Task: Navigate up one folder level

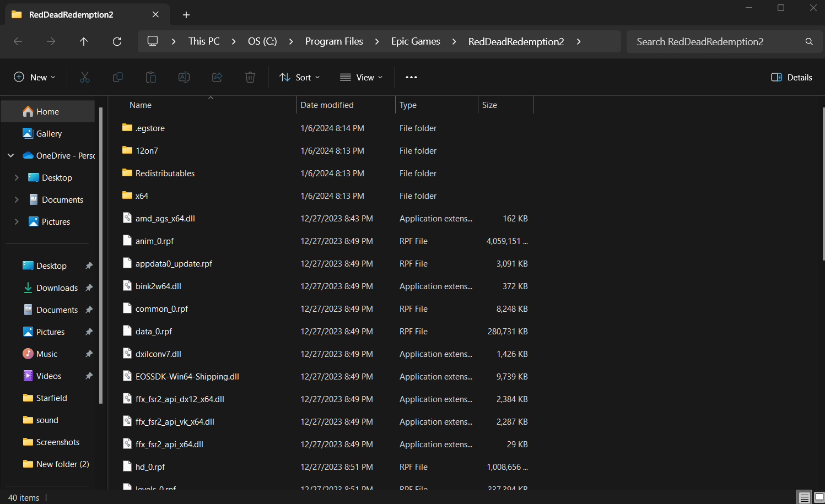Action: coord(84,41)
